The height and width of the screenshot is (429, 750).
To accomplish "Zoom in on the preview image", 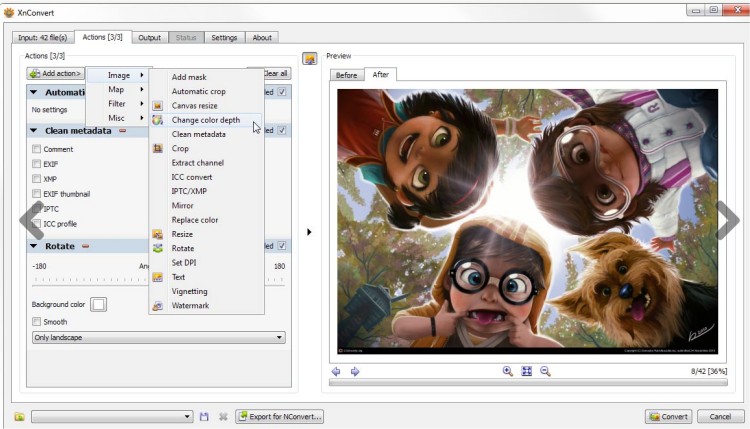I will tap(508, 371).
